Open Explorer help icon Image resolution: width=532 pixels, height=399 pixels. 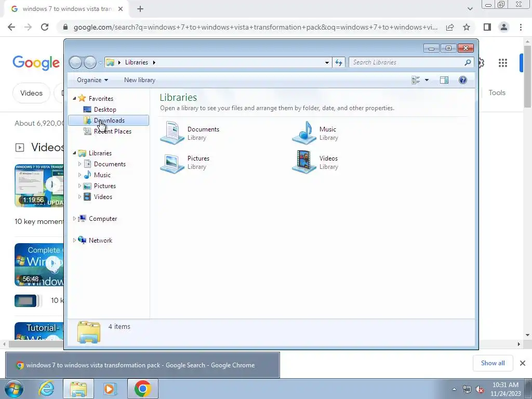point(463,80)
